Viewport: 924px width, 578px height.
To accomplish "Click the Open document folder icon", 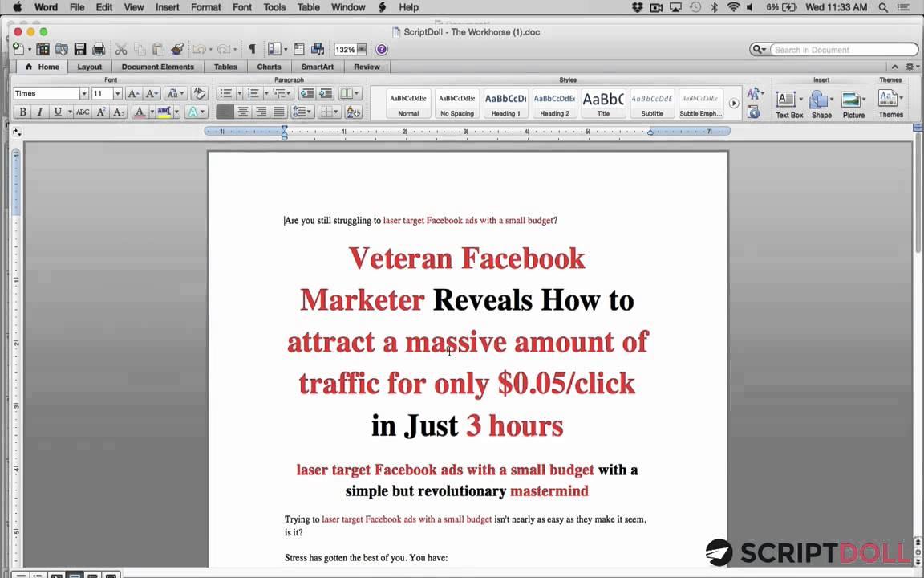I will click(61, 49).
